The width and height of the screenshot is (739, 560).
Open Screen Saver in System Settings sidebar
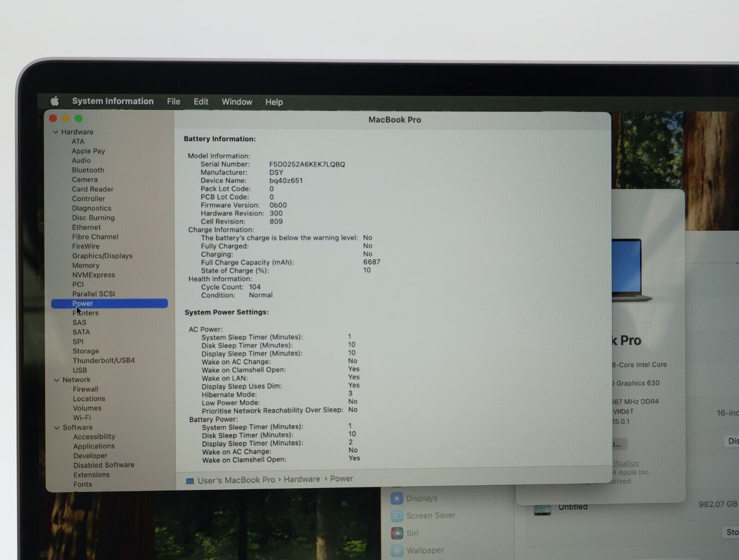click(x=431, y=516)
